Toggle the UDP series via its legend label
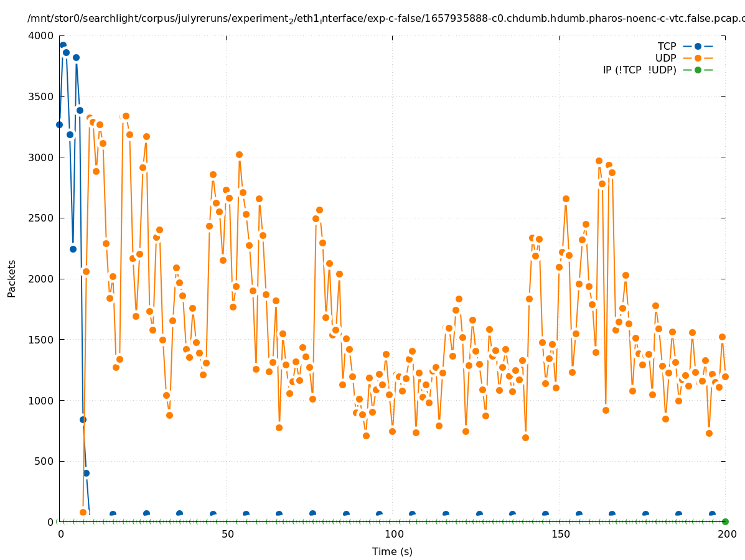This screenshot has height=560, width=745. (665, 58)
